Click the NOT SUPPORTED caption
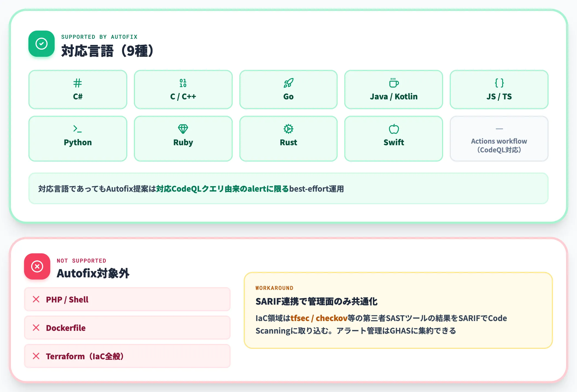Screen dimensions: 577x392 (x=81, y=261)
